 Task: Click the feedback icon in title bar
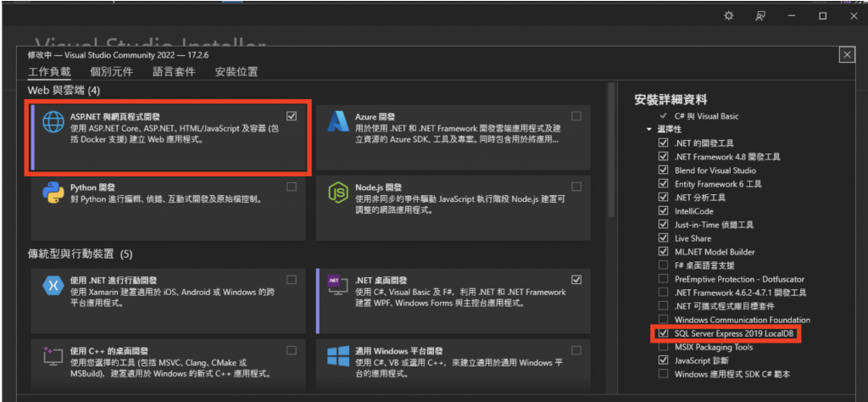760,16
